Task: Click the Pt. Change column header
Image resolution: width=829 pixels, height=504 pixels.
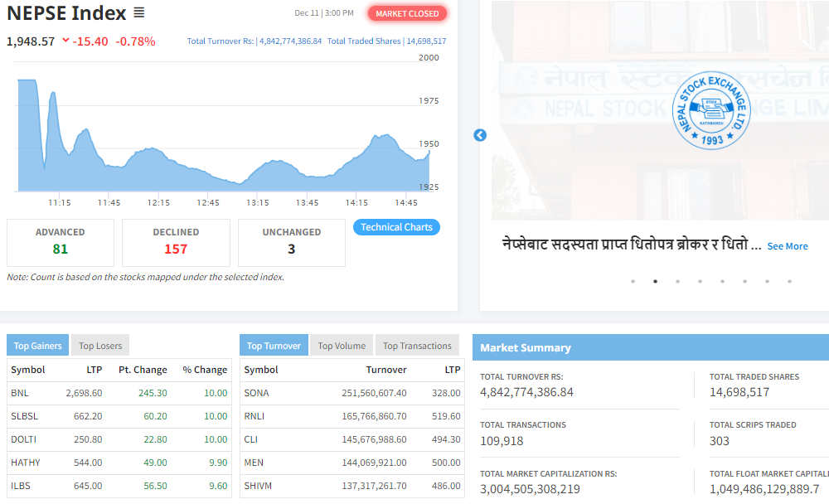Action: (143, 370)
